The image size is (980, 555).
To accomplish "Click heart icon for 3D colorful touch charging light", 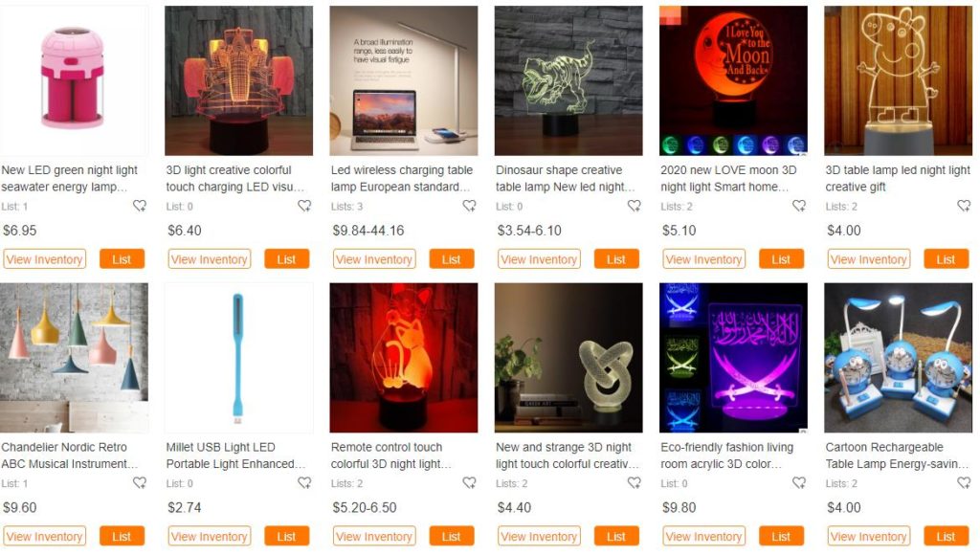I will click(304, 206).
